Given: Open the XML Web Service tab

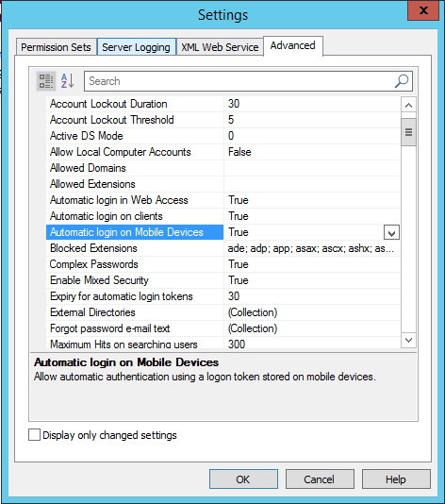Looking at the screenshot, I should coord(220,47).
